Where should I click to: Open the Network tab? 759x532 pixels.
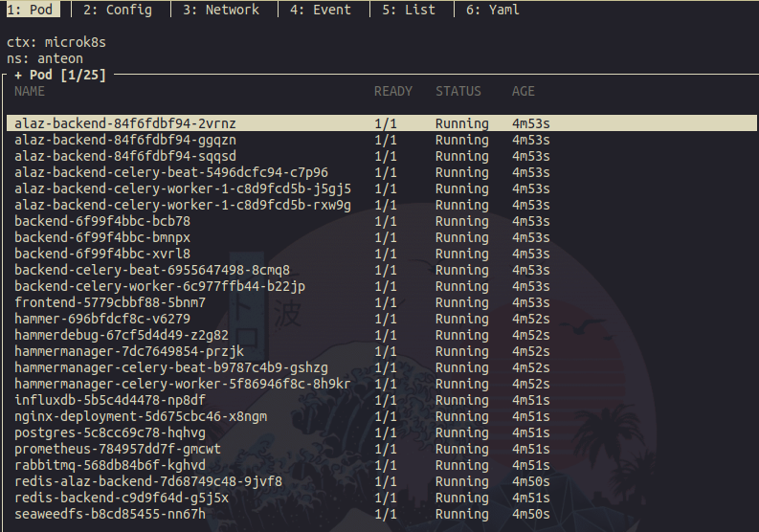point(221,10)
